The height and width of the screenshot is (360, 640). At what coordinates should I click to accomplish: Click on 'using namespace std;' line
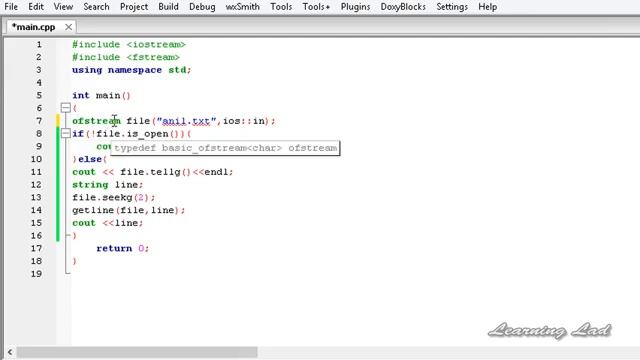(x=131, y=70)
